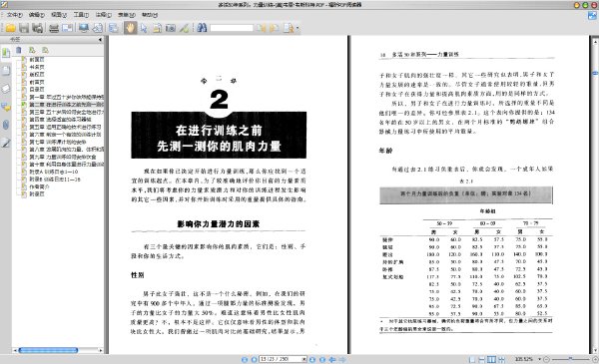Open the 帮助 menu

pyautogui.click(x=150, y=15)
